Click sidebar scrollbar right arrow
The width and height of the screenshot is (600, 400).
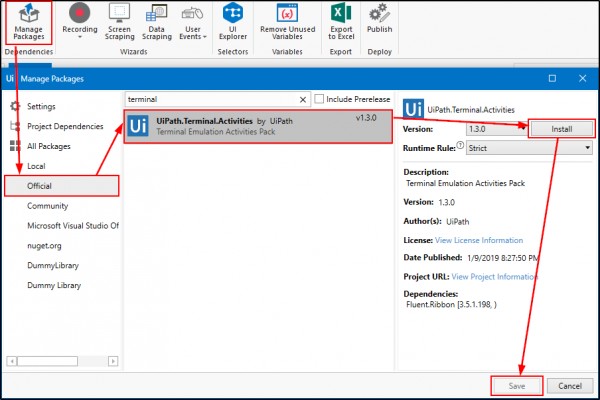click(113, 361)
